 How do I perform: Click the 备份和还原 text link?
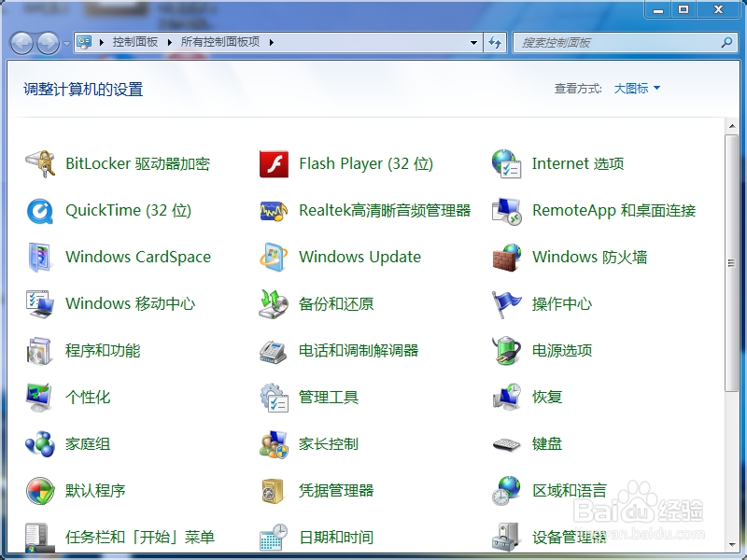point(336,304)
